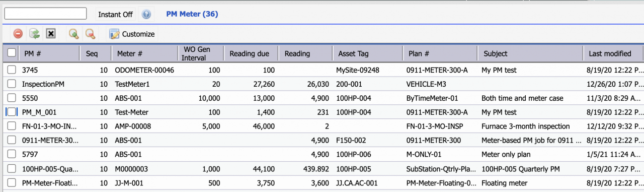The width and height of the screenshot is (644, 192).
Task: Click the Plan # column header
Action: coord(440,53)
